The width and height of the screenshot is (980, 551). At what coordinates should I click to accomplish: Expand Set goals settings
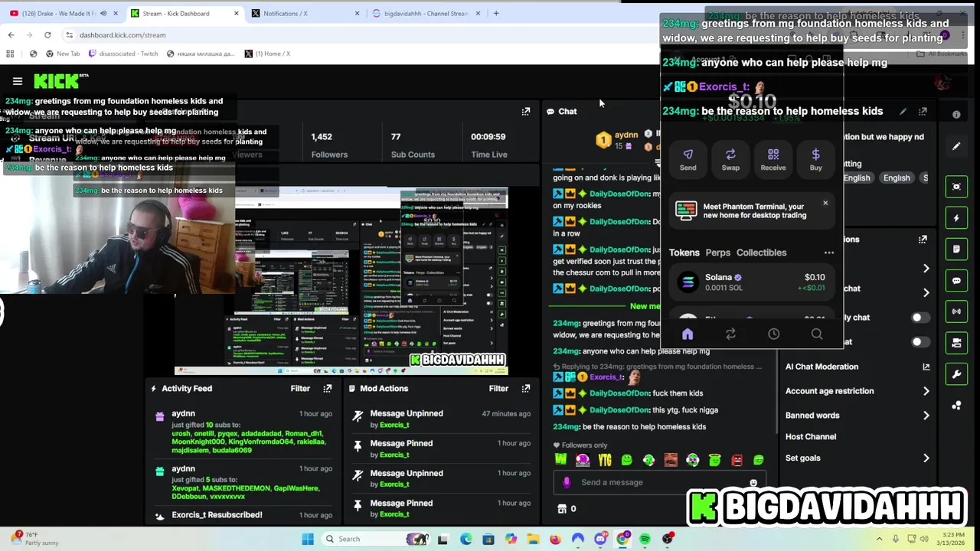(926, 458)
